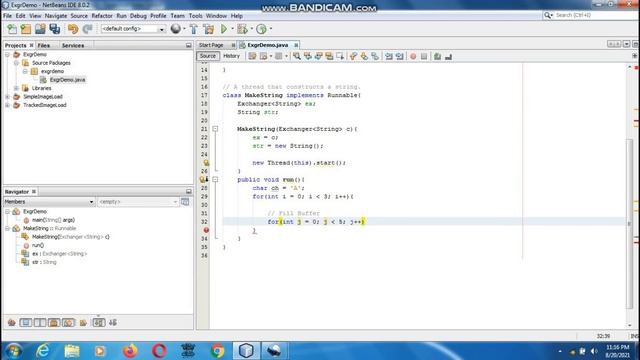Switch to the Files tab
This screenshot has width=640, height=360.
point(44,45)
